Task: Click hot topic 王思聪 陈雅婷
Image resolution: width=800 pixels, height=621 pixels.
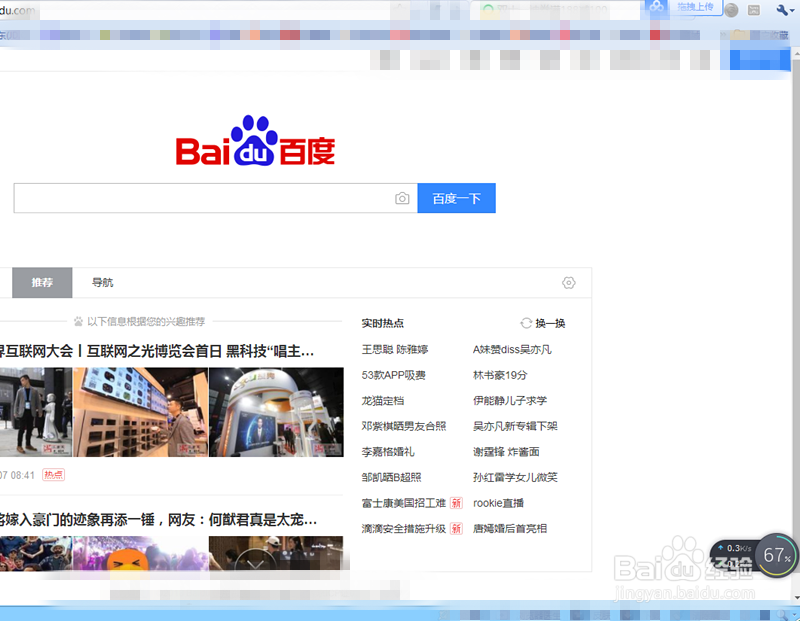Action: [x=395, y=350]
